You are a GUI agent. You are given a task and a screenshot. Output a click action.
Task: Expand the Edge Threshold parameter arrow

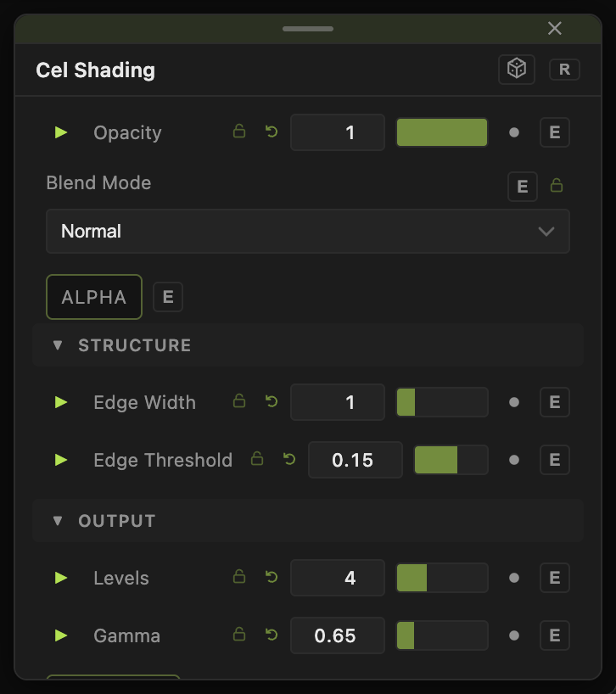tap(60, 460)
